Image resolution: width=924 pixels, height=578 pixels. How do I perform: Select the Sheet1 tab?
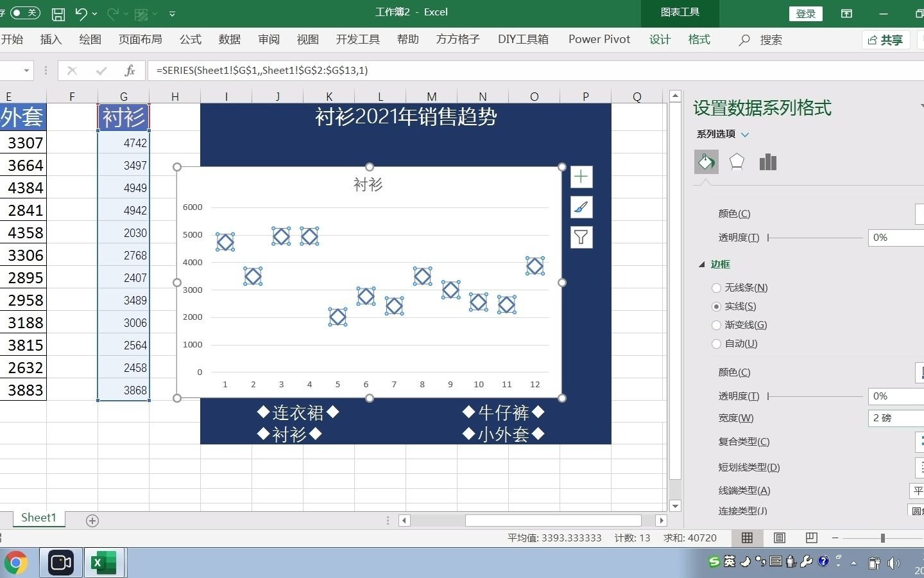pyautogui.click(x=38, y=518)
